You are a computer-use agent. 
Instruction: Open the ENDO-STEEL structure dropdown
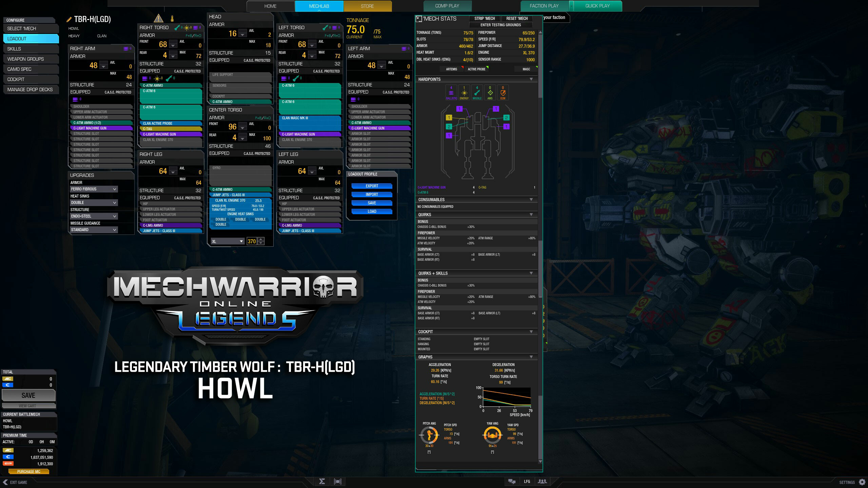click(94, 216)
